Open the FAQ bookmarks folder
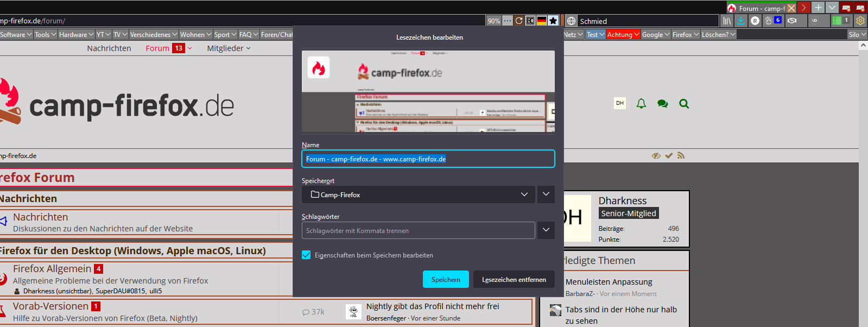 point(249,34)
